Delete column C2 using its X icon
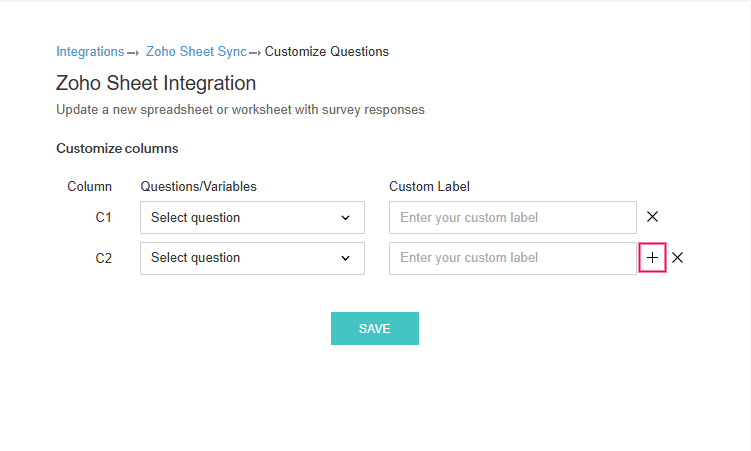This screenshot has height=451, width=751. click(677, 258)
